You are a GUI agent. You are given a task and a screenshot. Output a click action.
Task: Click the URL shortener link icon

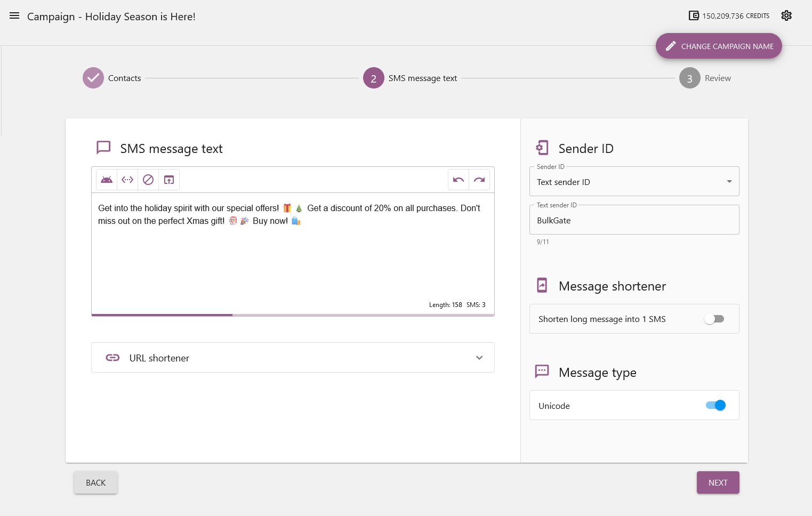112,358
